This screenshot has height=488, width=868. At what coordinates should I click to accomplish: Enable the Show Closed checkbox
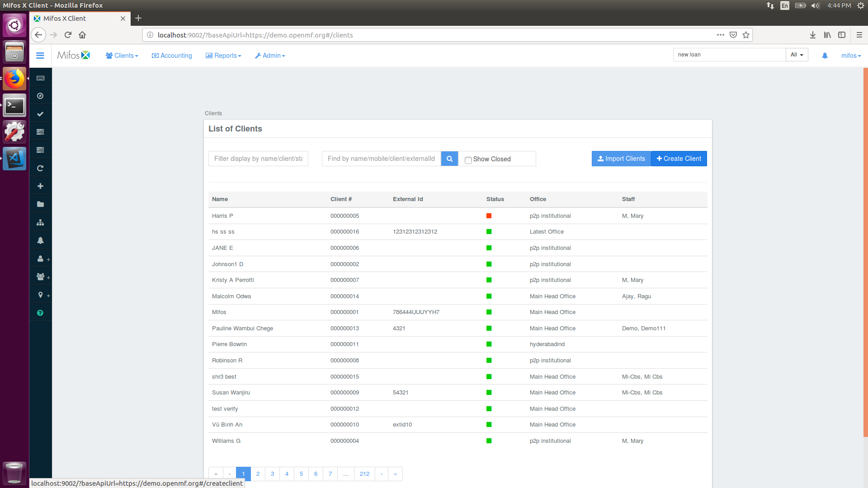coord(468,160)
